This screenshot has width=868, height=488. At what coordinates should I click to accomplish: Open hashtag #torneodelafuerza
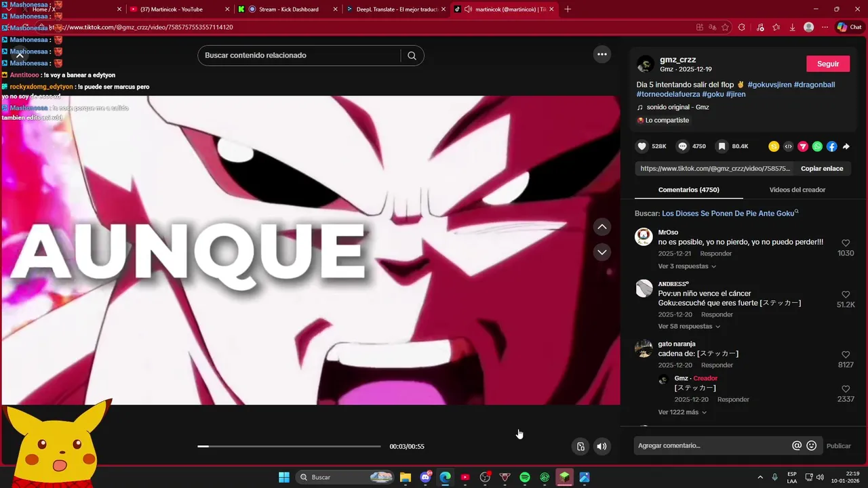[668, 94]
